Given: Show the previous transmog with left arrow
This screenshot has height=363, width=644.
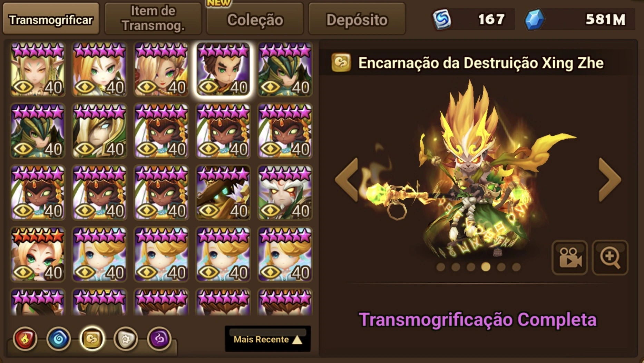Looking at the screenshot, I should click(347, 179).
